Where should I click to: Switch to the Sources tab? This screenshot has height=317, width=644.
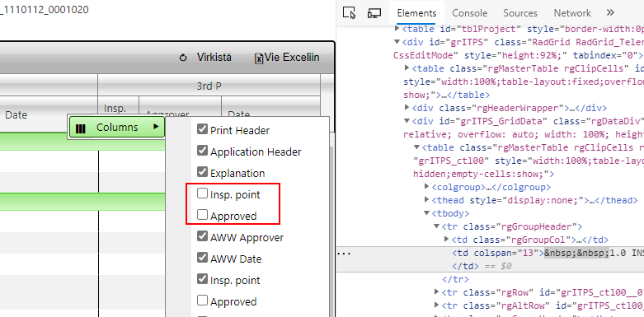click(x=520, y=13)
